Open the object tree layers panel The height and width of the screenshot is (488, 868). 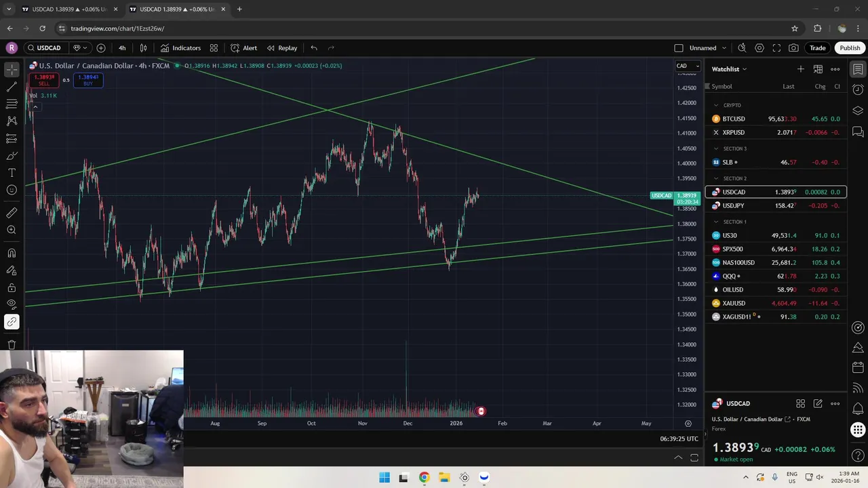click(858, 110)
